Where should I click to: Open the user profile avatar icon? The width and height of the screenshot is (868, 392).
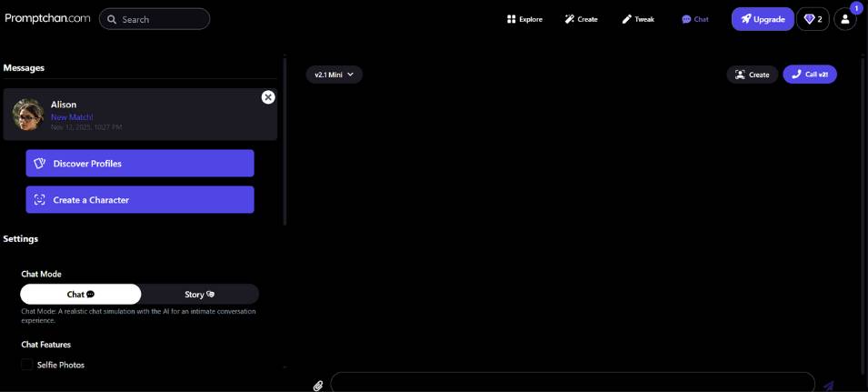845,19
